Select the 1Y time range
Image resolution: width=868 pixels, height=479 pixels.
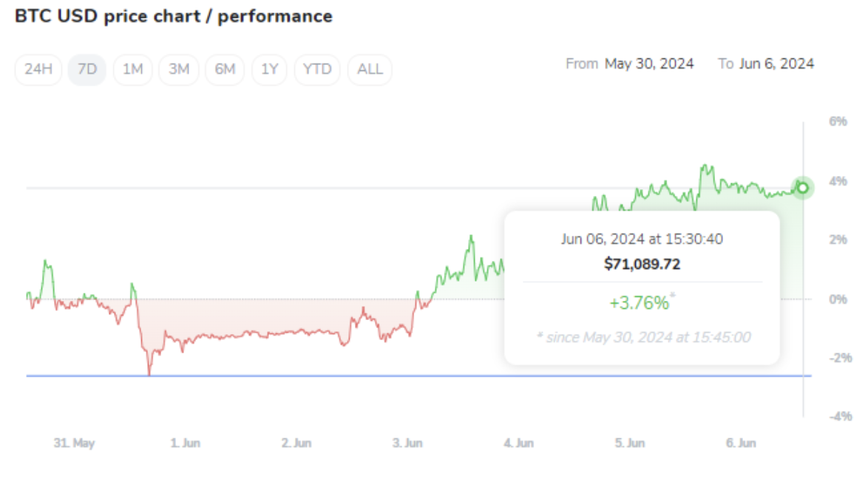[x=270, y=69]
